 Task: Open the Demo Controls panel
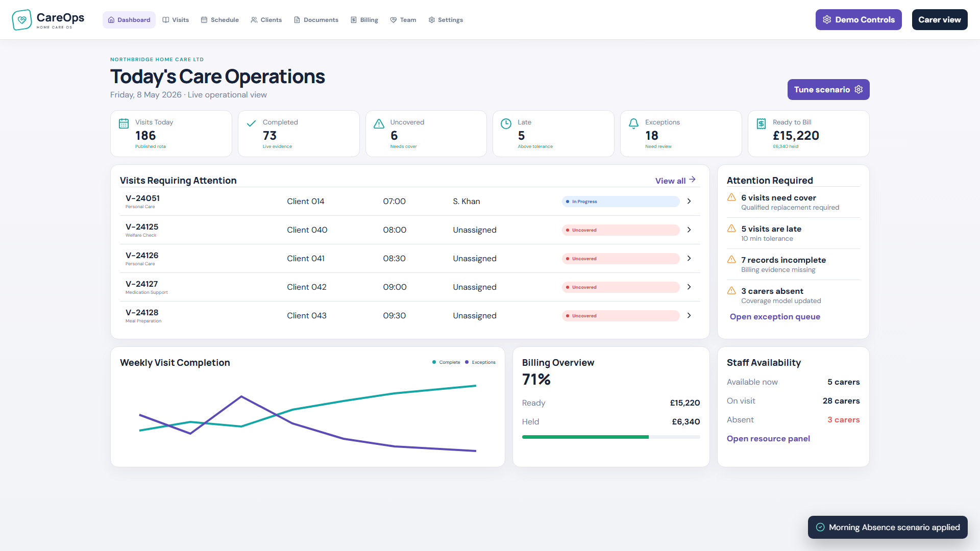[859, 19]
